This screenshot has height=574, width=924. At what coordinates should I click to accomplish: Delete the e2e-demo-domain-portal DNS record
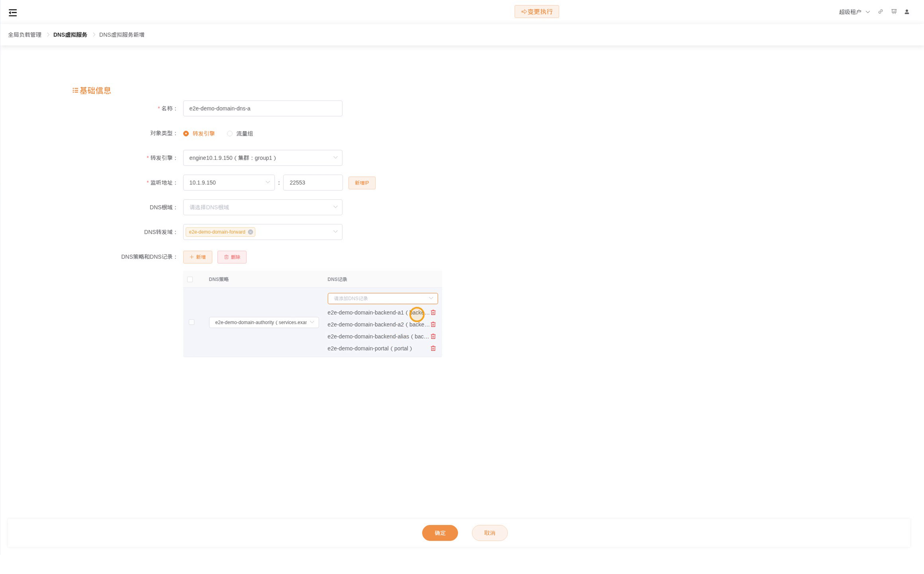point(433,348)
